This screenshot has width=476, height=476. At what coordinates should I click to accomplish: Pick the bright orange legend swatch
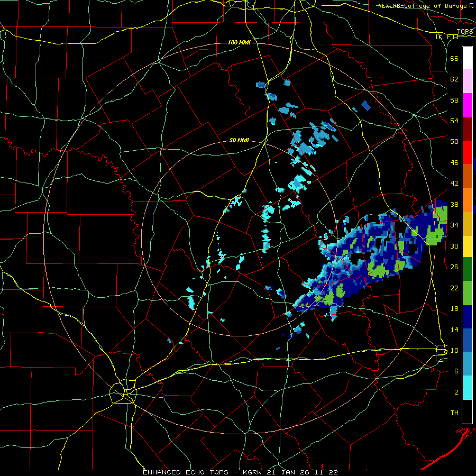coord(467,199)
